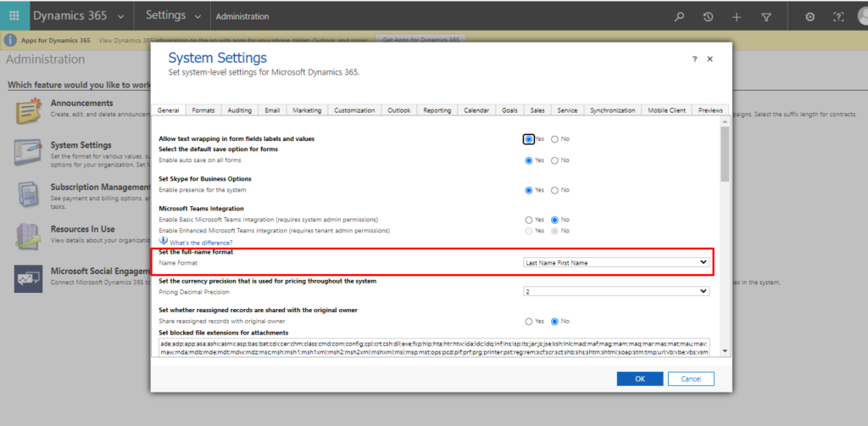This screenshot has width=868, height=426.
Task: Select No for share reassigned records with original owner
Action: pos(554,322)
